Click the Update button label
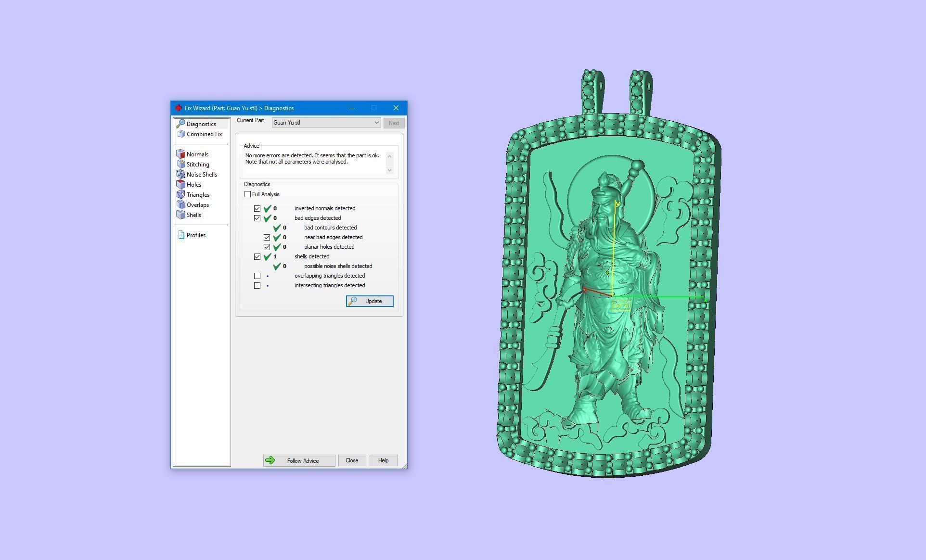This screenshot has height=560, width=926. pyautogui.click(x=373, y=301)
